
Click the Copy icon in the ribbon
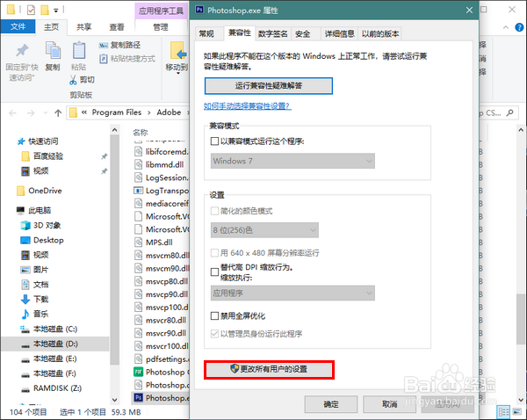[53, 50]
